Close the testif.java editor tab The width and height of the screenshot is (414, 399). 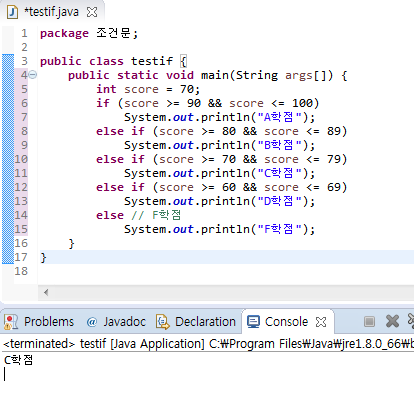(x=92, y=12)
